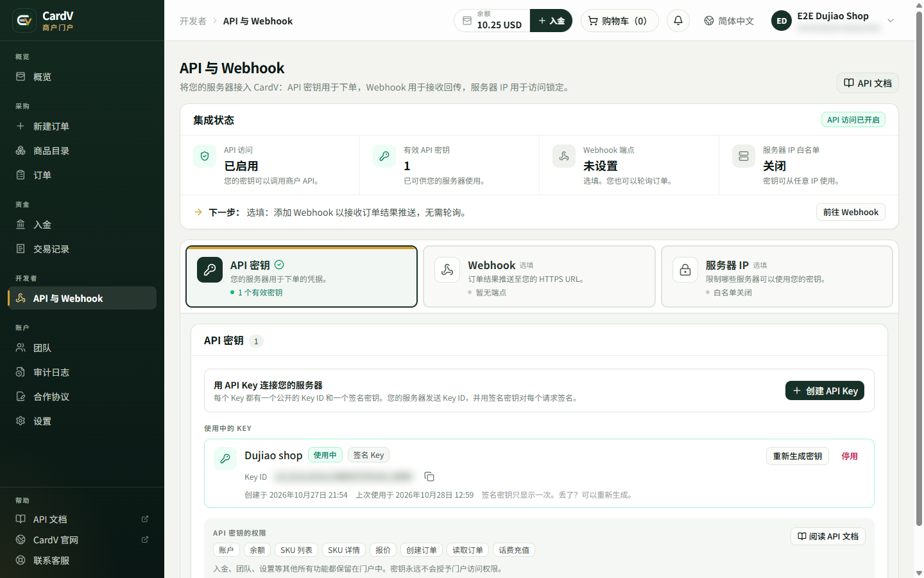
Task: Select the API 密钥 tab card
Action: pos(302,277)
